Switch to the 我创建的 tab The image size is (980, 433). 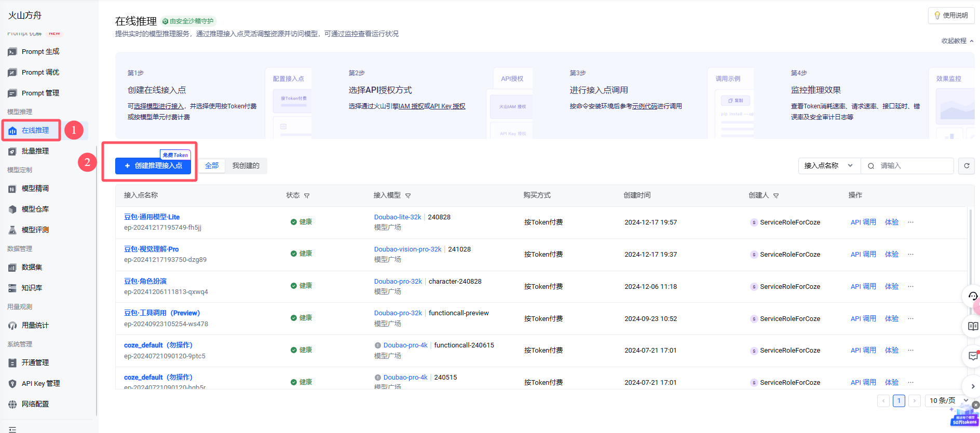point(246,166)
